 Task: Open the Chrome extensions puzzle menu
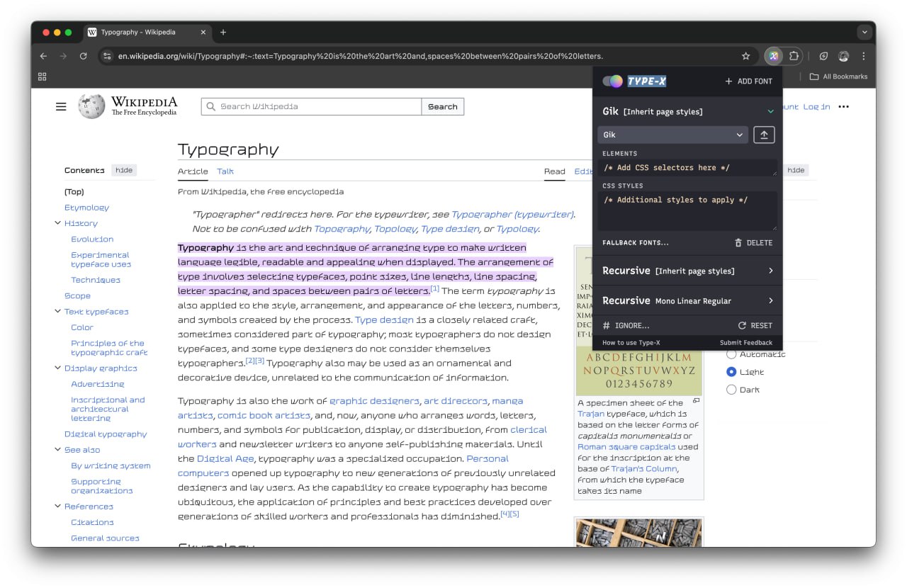tap(794, 56)
